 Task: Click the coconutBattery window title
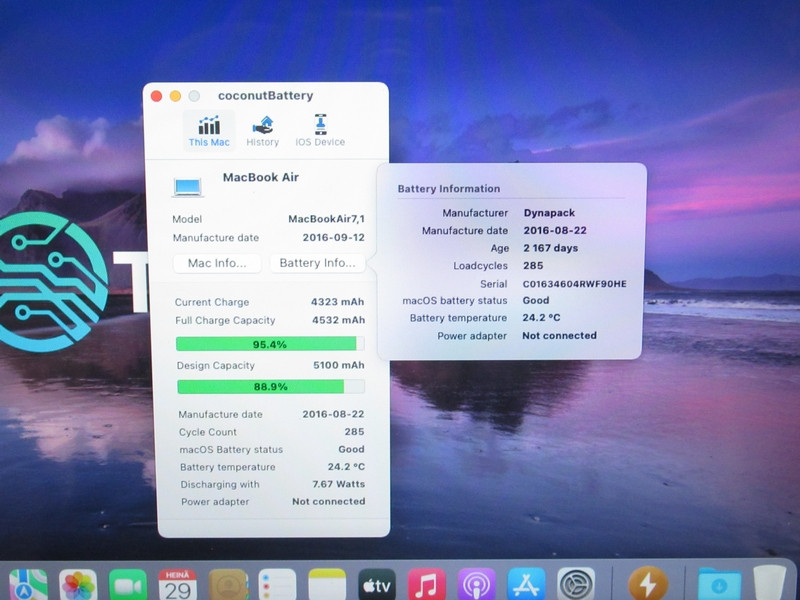[x=265, y=96]
